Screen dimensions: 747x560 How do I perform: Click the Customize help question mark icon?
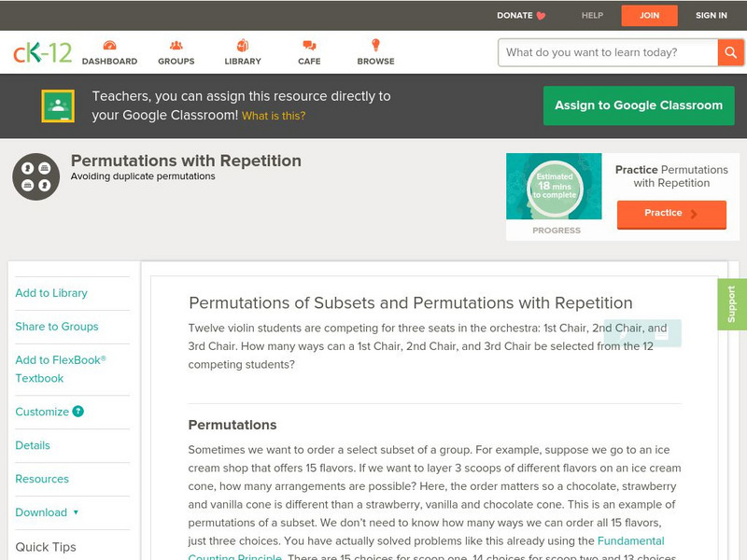(78, 412)
